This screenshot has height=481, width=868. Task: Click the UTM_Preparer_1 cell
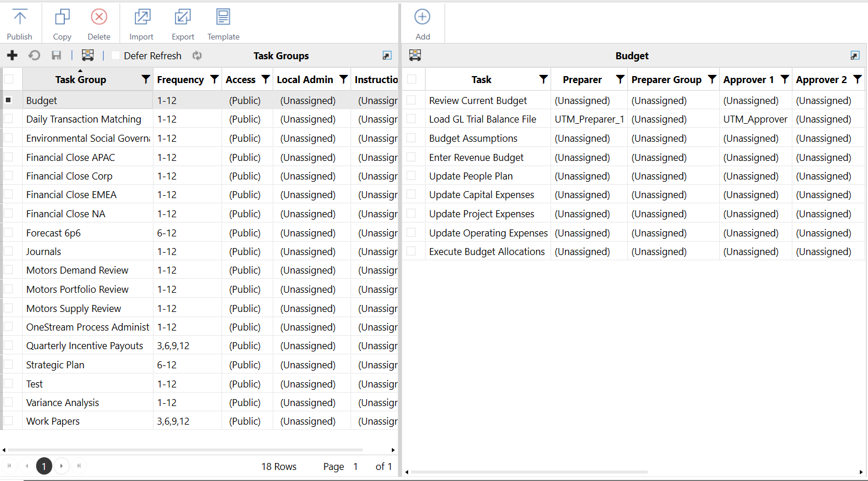(x=589, y=119)
